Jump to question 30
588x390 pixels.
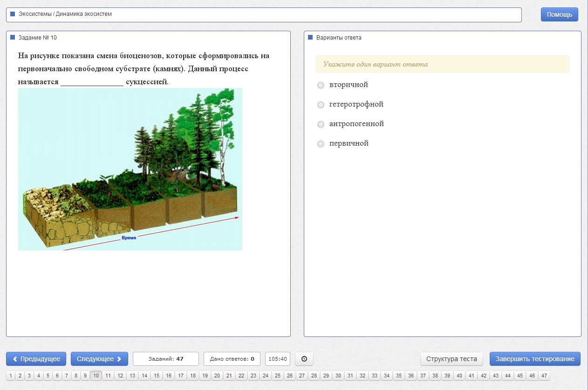[x=338, y=376]
